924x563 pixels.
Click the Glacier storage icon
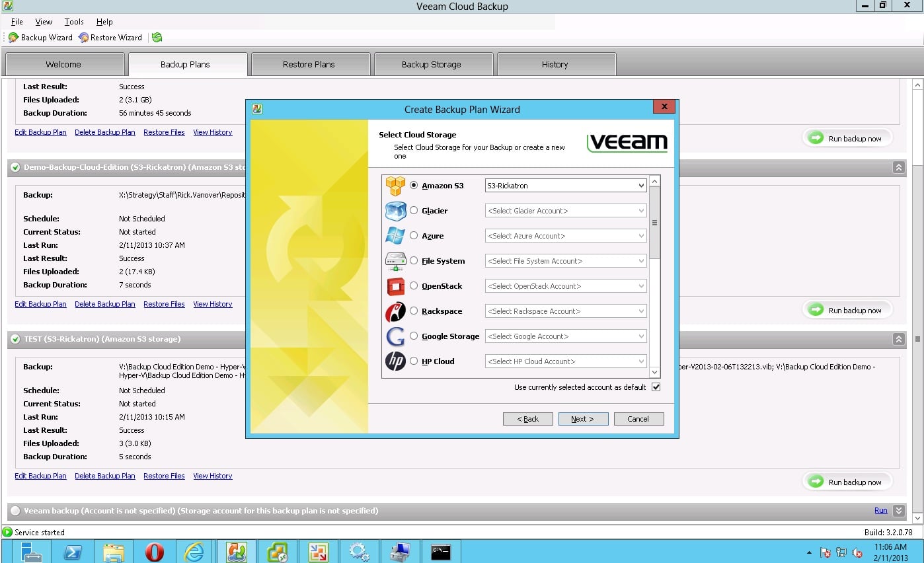pos(395,211)
